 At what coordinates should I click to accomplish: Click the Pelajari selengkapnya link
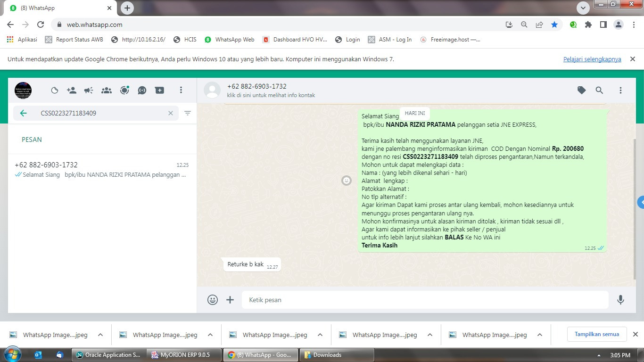pyautogui.click(x=592, y=59)
